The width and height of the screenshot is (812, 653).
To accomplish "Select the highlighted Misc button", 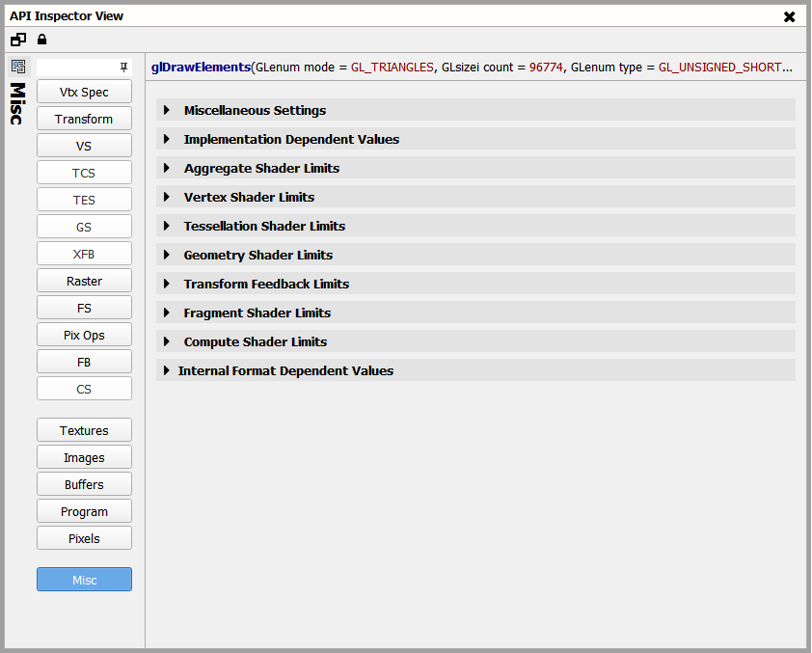I will pos(84,580).
